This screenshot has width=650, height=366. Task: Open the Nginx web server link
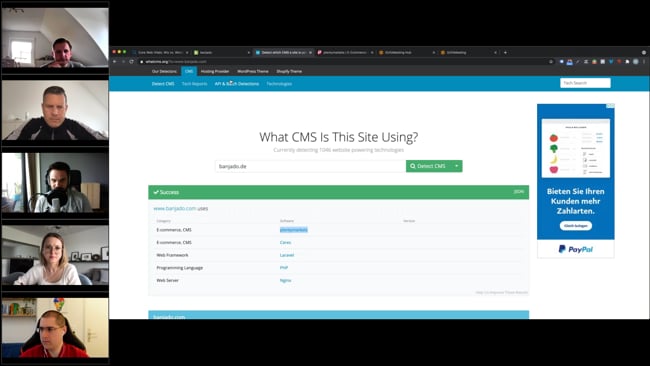point(285,281)
